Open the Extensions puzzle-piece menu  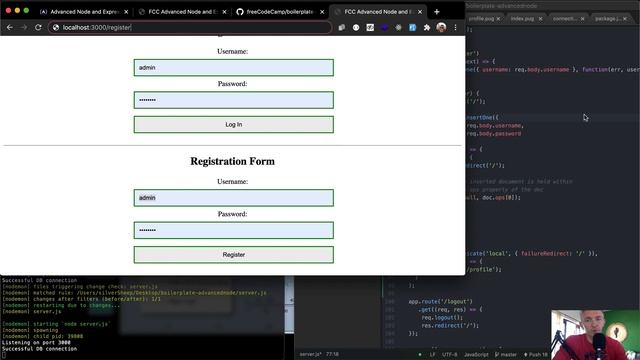(x=427, y=27)
